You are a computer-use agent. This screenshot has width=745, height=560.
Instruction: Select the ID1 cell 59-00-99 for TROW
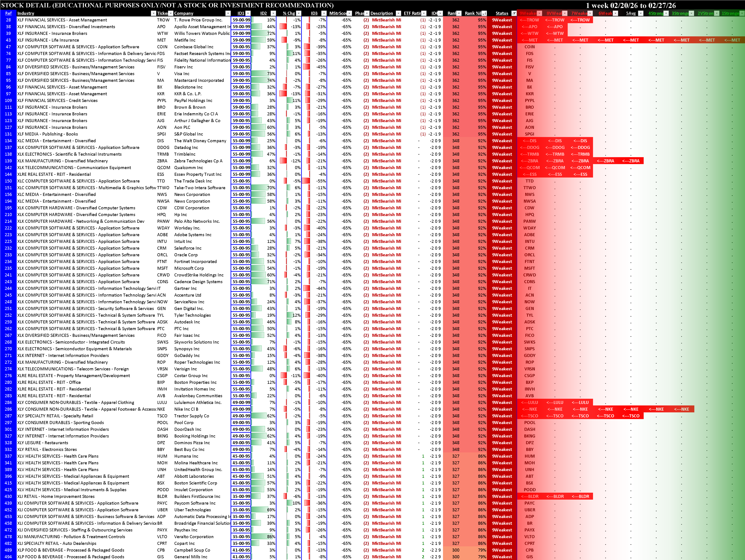point(241,20)
